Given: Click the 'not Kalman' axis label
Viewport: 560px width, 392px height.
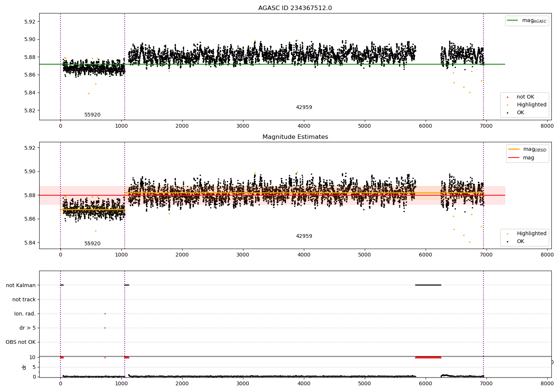Looking at the screenshot, I should click(x=21, y=285).
